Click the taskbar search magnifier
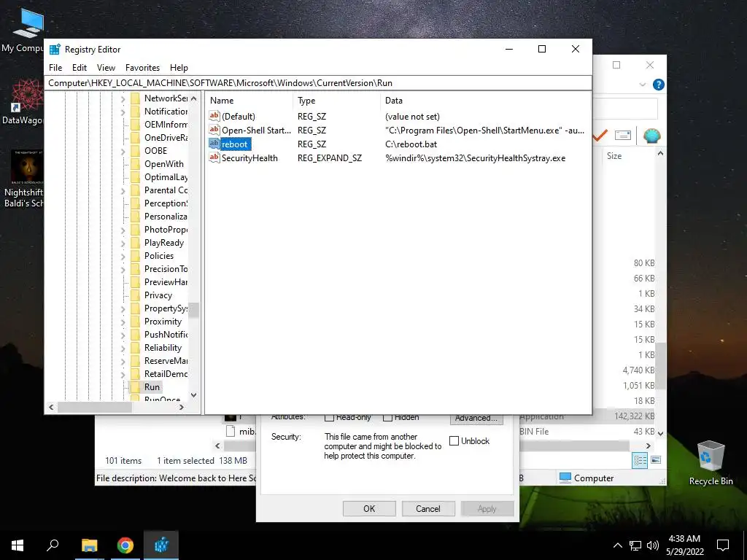747x560 pixels. pyautogui.click(x=53, y=545)
